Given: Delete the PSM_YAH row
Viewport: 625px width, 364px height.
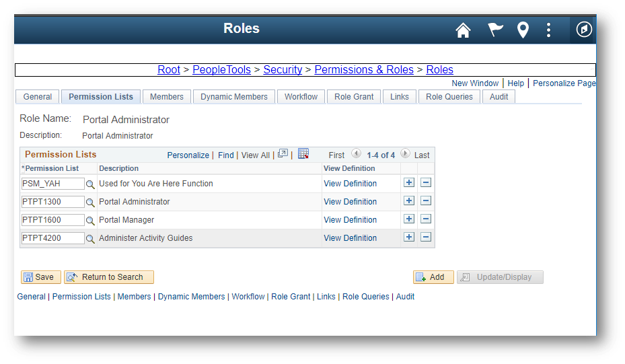Looking at the screenshot, I should tap(426, 182).
